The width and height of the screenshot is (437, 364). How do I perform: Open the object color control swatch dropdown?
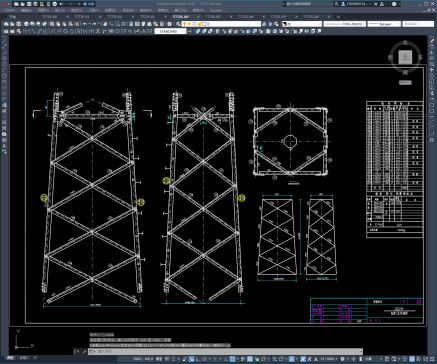pos(302,24)
